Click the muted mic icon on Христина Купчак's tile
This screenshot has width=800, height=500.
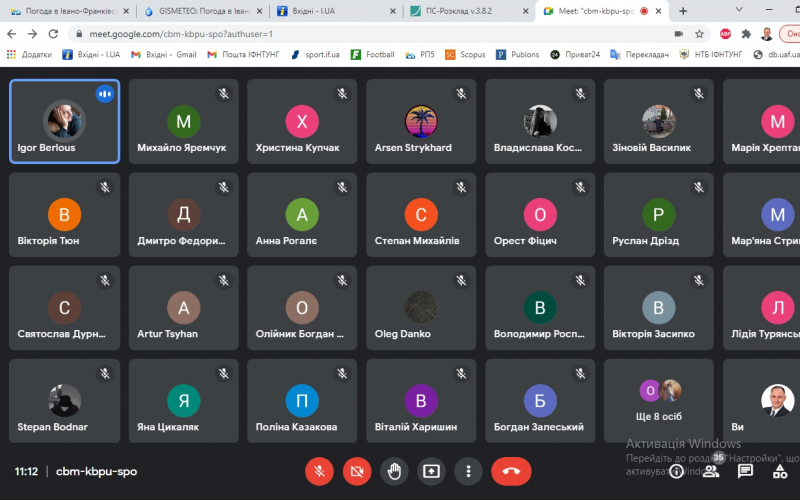click(x=342, y=93)
